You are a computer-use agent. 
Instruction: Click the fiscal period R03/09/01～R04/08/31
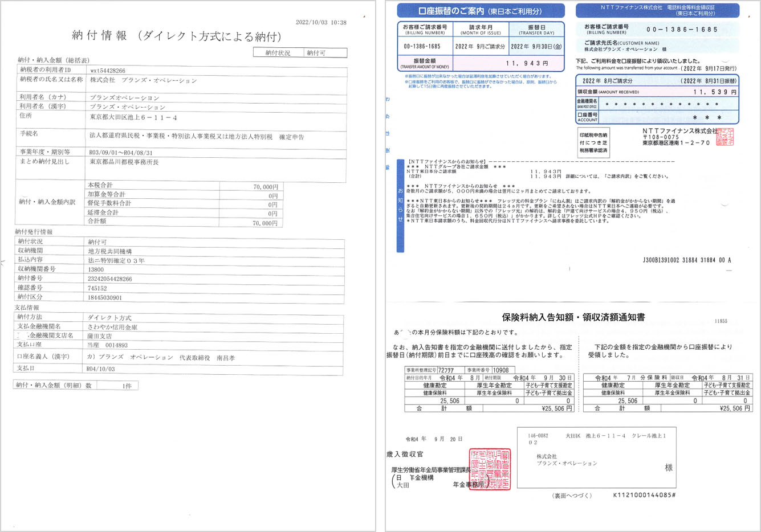[x=121, y=153]
